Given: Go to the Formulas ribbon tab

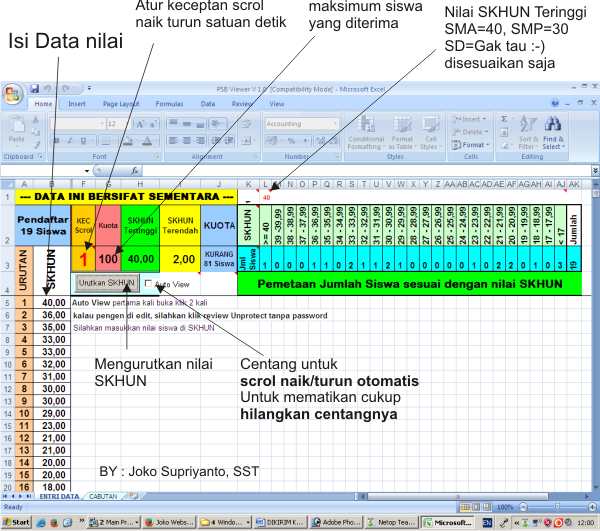Looking at the screenshot, I should coord(169,104).
